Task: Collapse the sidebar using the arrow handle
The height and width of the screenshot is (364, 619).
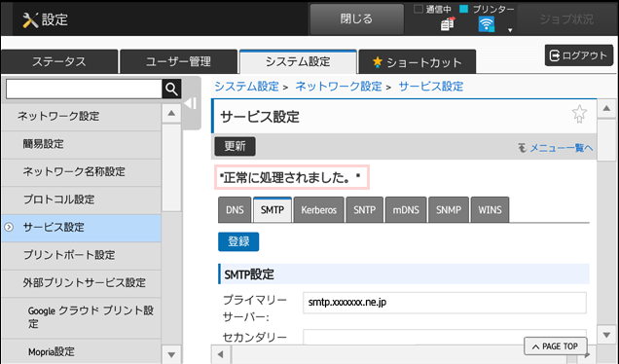Action: pos(191,103)
